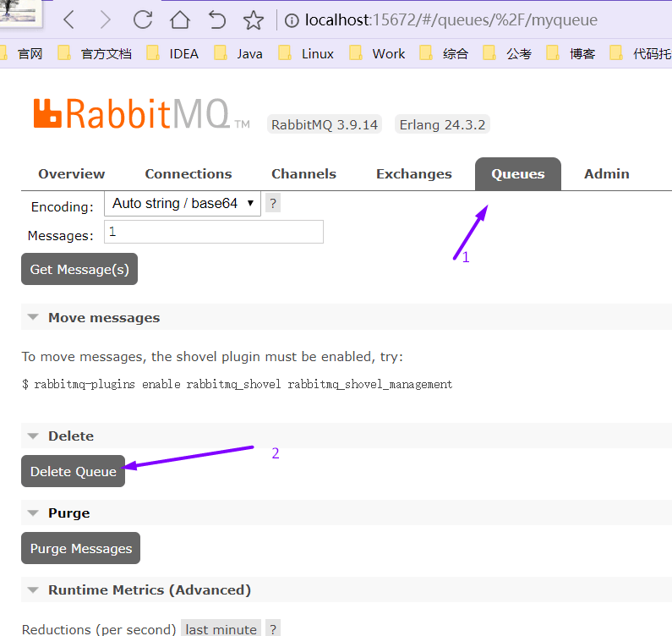
Task: Change the last minute range for Reductions
Action: [221, 628]
